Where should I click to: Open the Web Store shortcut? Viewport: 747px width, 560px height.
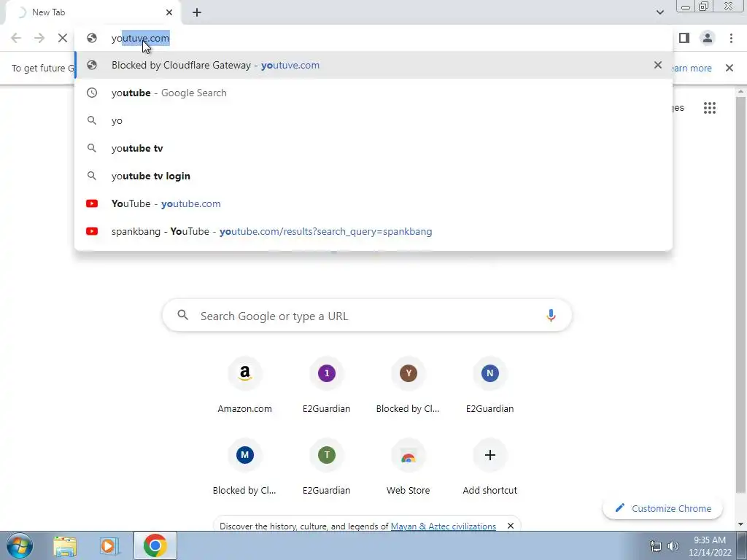(x=409, y=467)
